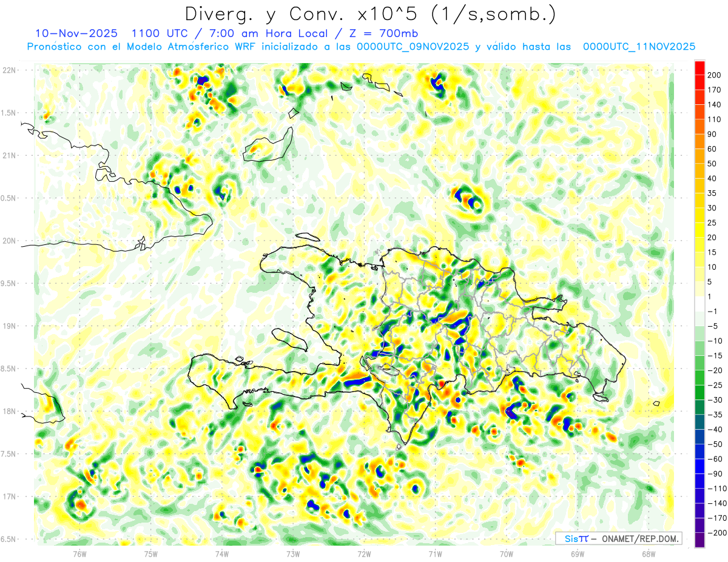Viewport: 728px width, 562px height.
Task: Click latitude label '22N'
Action: tap(9, 70)
